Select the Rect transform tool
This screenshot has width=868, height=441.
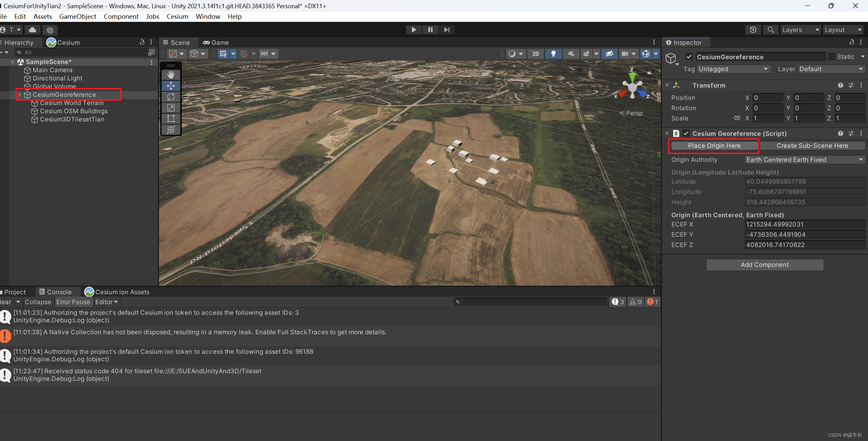coord(171,119)
